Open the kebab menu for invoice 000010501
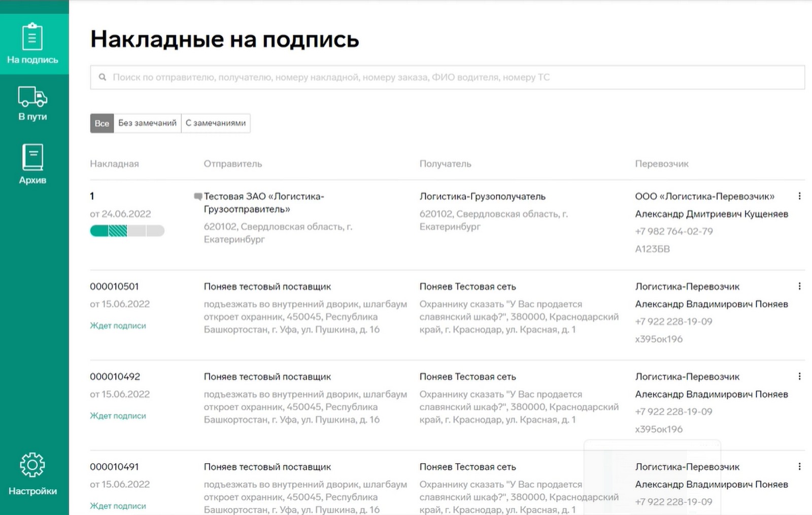812x515 pixels. pos(800,286)
